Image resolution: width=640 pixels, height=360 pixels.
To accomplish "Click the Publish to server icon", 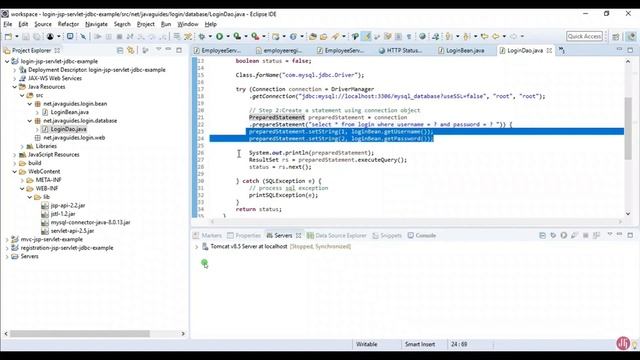I will click(596, 235).
